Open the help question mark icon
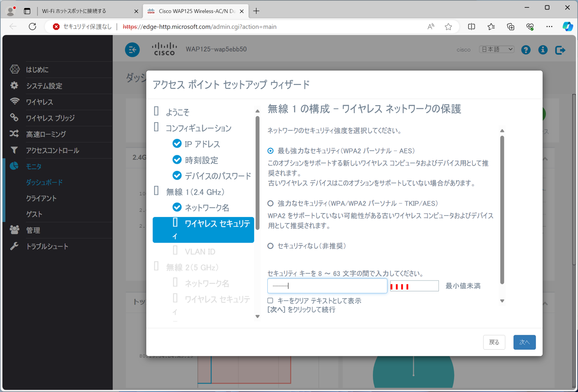The image size is (578, 392). [526, 50]
